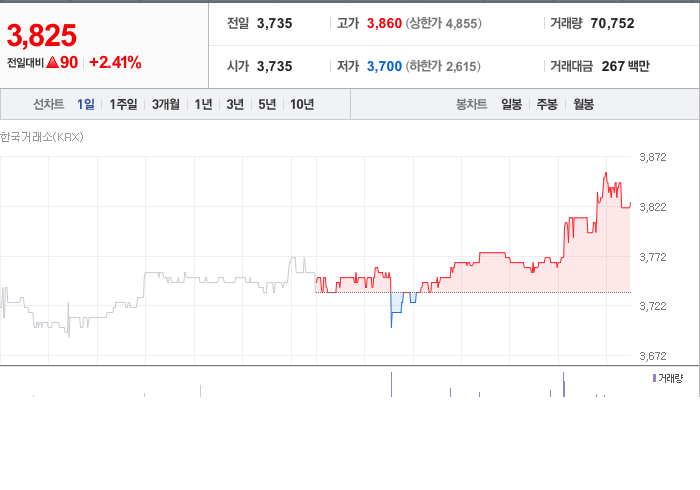Click the tallest volume bar under the blue dip

(392, 384)
